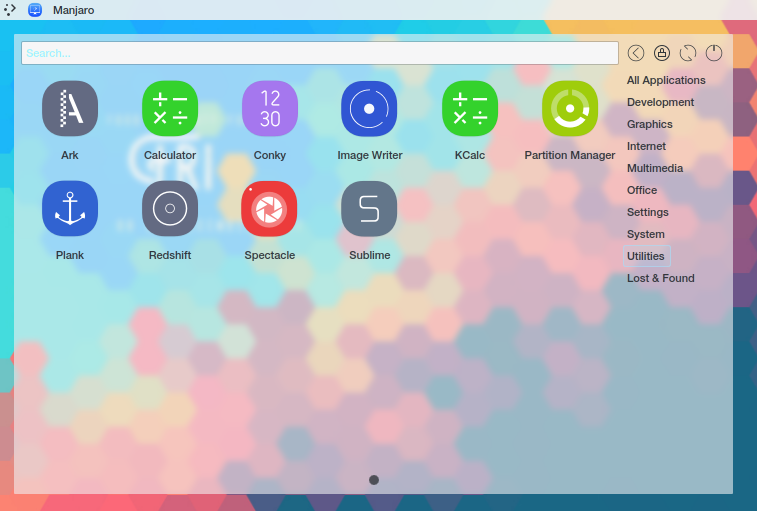
Task: Open the Settings category
Action: [647, 213]
